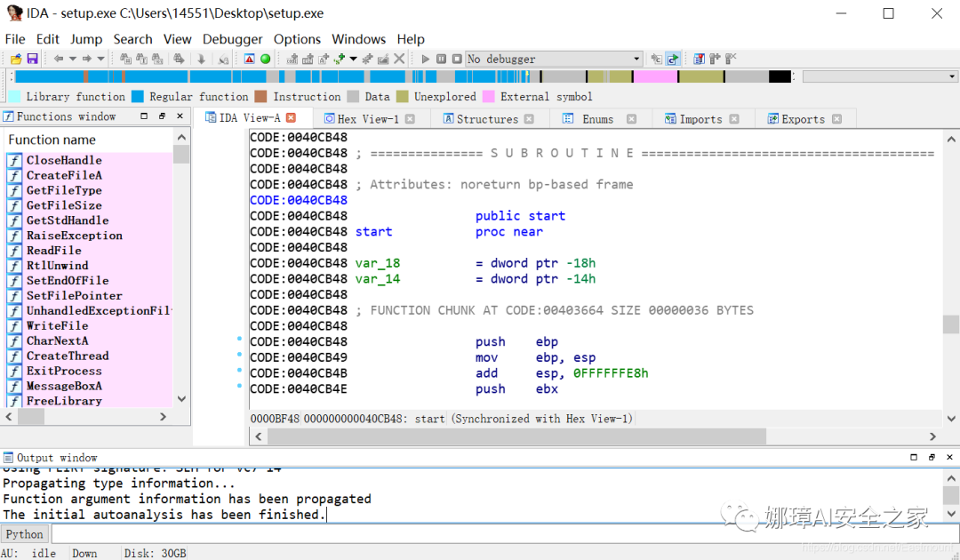This screenshot has height=560, width=960.
Task: Close the Output window panel
Action: click(x=949, y=457)
